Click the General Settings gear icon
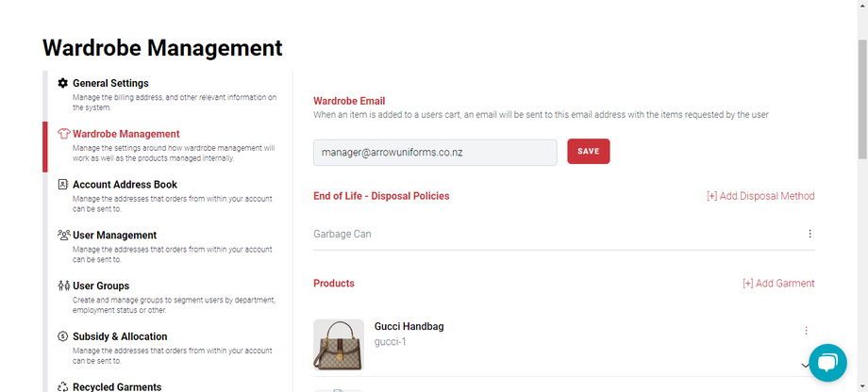The height and width of the screenshot is (392, 868). [x=63, y=83]
